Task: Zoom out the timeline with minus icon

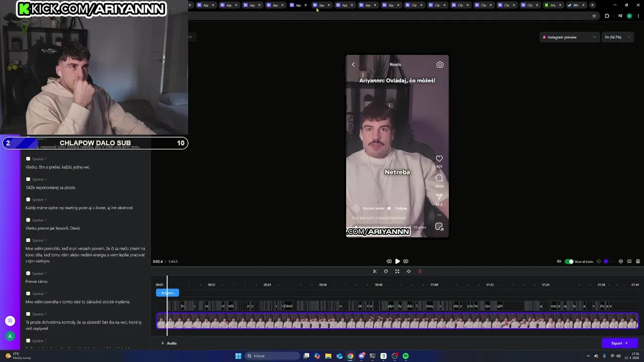Action: tap(599, 261)
